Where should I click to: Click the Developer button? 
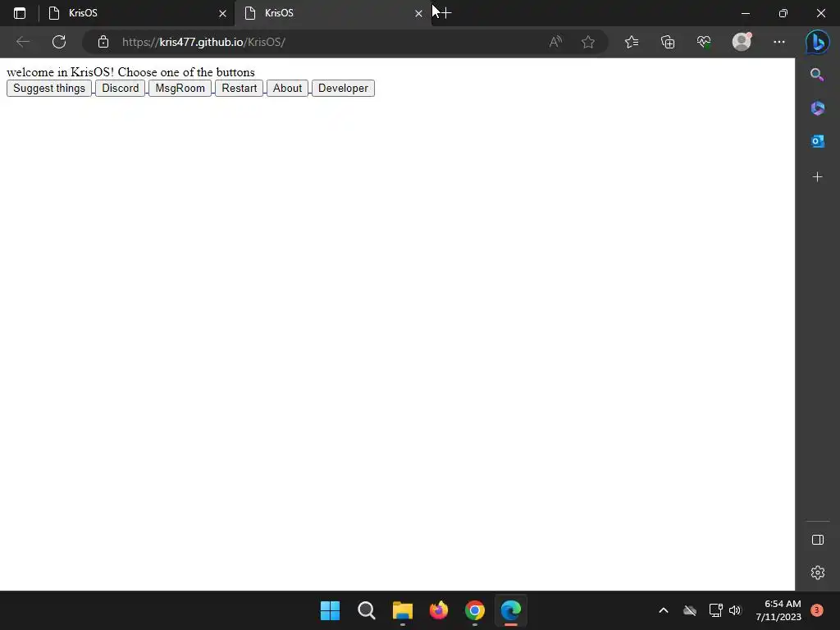click(x=343, y=89)
